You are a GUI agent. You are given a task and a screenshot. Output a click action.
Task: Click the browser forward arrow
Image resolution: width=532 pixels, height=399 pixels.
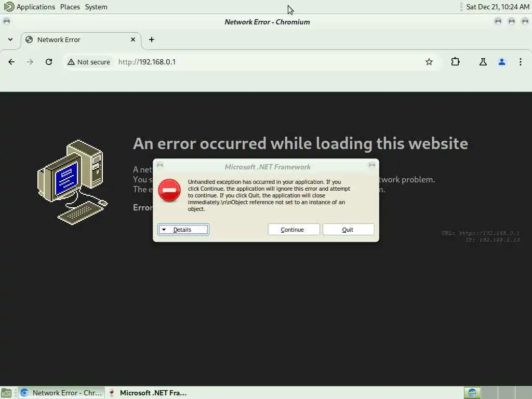pos(30,62)
